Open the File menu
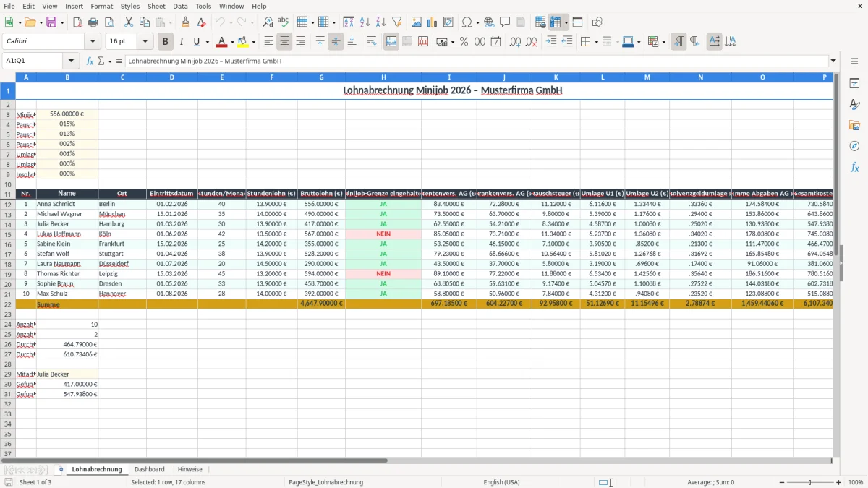 coord(9,6)
